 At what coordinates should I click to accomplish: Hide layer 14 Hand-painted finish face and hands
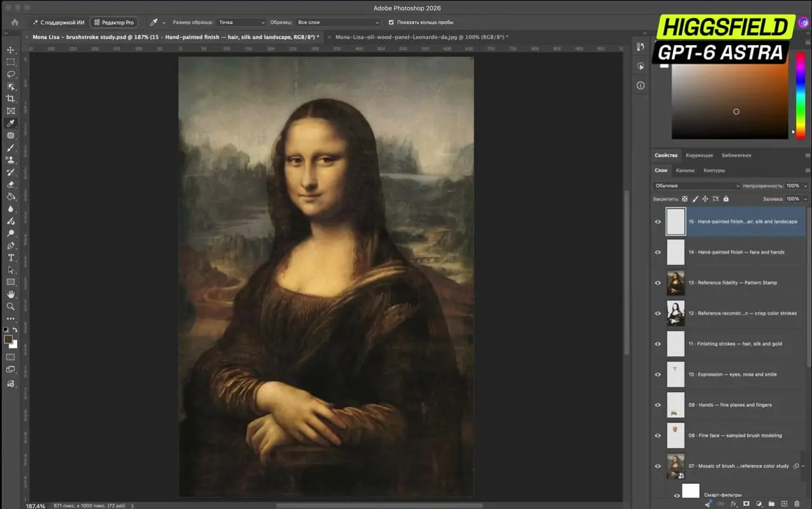coord(658,252)
